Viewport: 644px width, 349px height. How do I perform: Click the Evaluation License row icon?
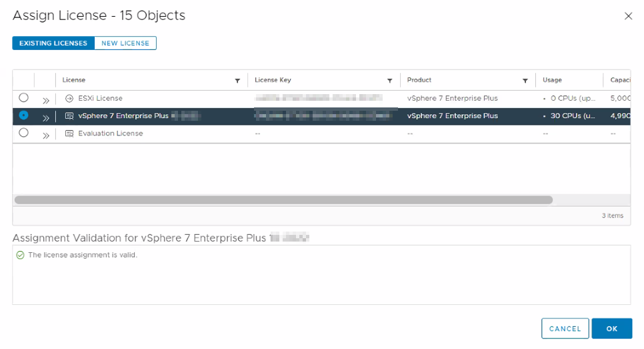point(69,133)
